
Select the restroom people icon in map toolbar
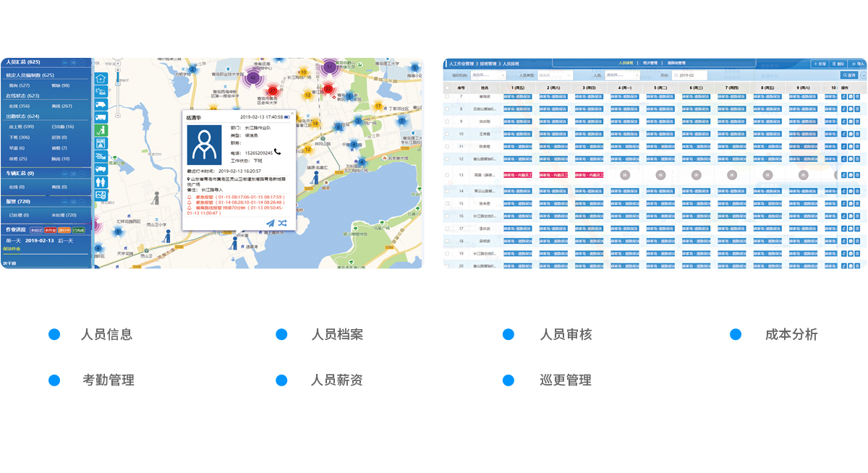[x=101, y=182]
